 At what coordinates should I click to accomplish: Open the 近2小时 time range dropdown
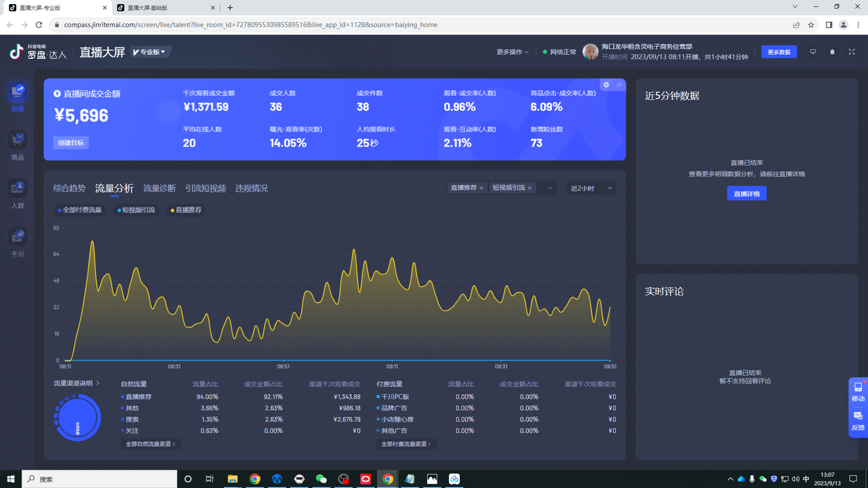point(591,188)
